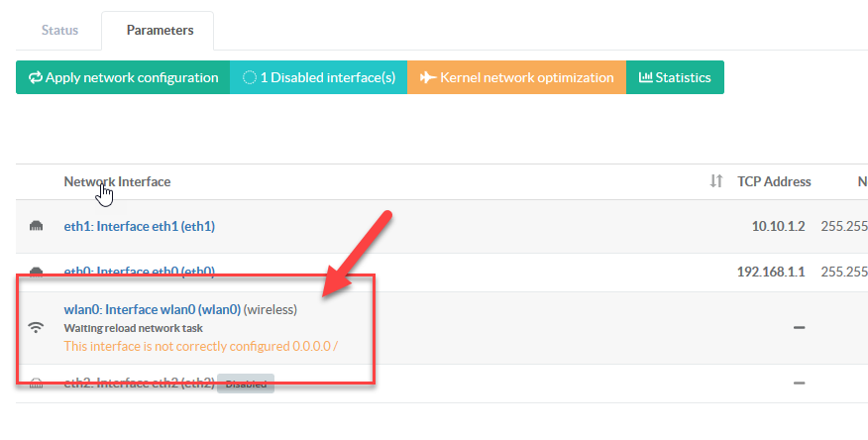Image resolution: width=868 pixels, height=440 pixels.
Task: Click the refresh icon on Apply network configuration
Action: coord(35,77)
